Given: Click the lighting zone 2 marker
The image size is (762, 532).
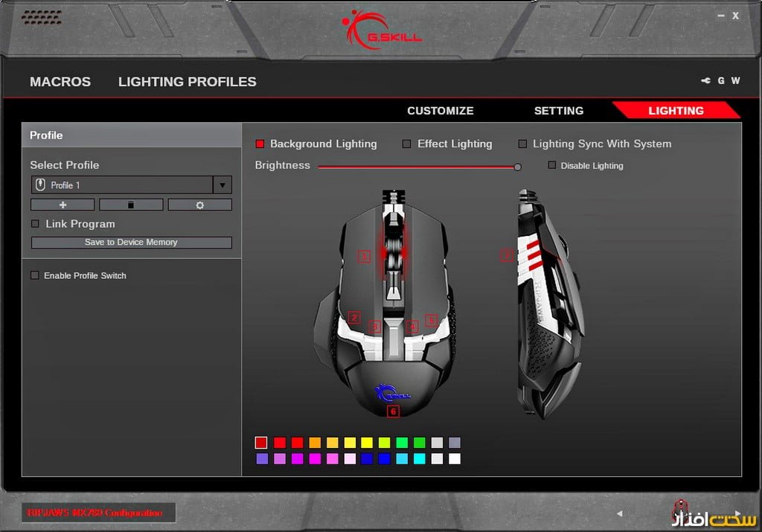Looking at the screenshot, I should [354, 318].
